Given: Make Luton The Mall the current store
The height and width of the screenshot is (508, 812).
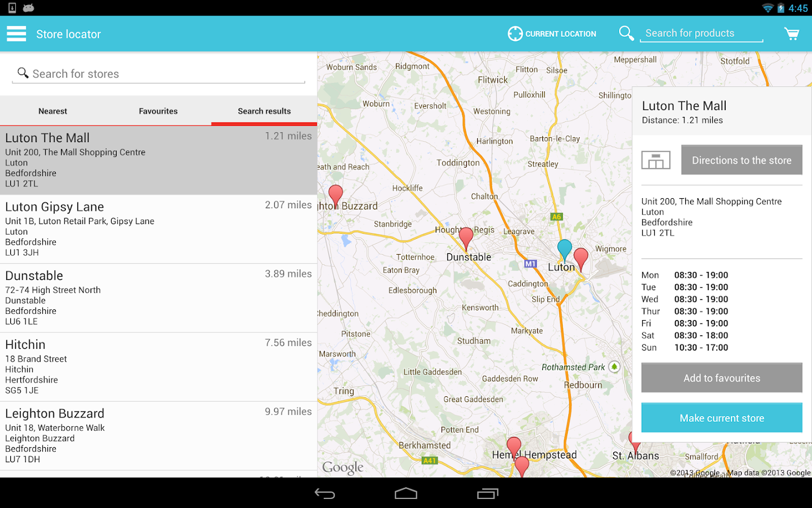Looking at the screenshot, I should point(721,417).
